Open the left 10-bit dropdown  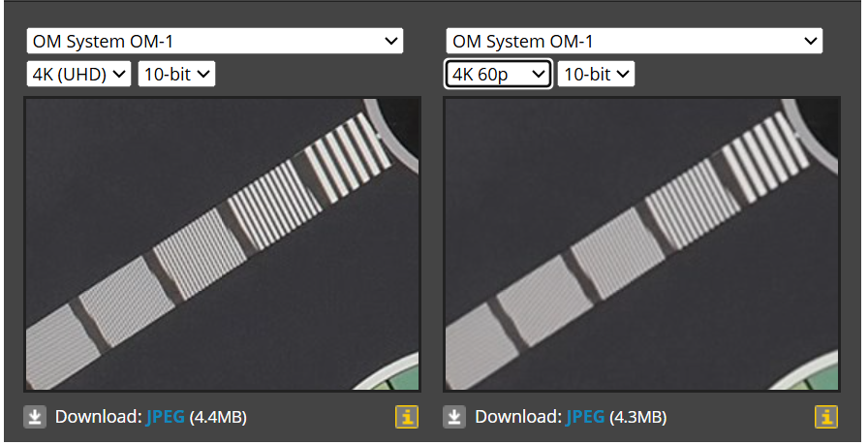pos(176,75)
